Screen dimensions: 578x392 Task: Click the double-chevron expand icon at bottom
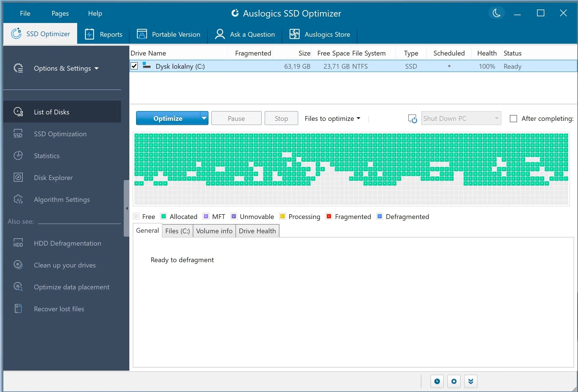tap(471, 381)
